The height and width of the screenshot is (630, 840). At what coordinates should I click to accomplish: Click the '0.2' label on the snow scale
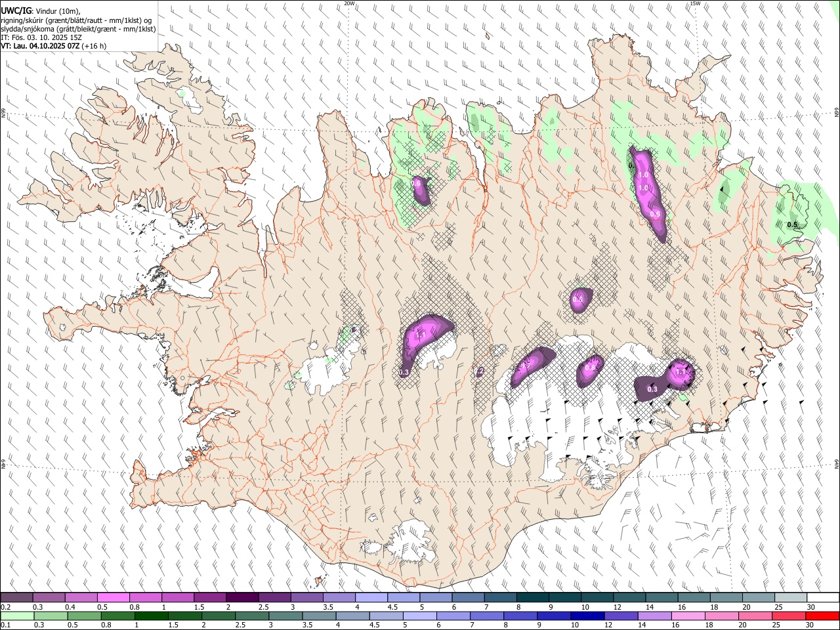coord(6,607)
